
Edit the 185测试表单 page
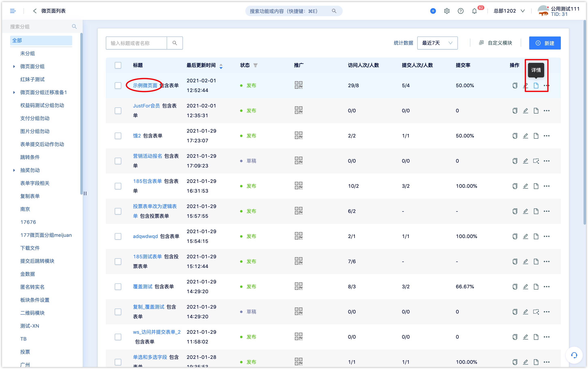[526, 261]
